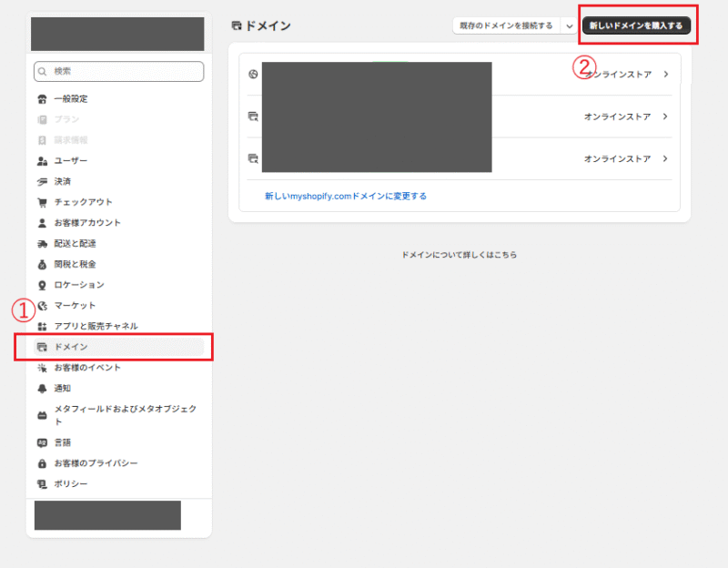Click inside the 検索 search field

tap(118, 70)
